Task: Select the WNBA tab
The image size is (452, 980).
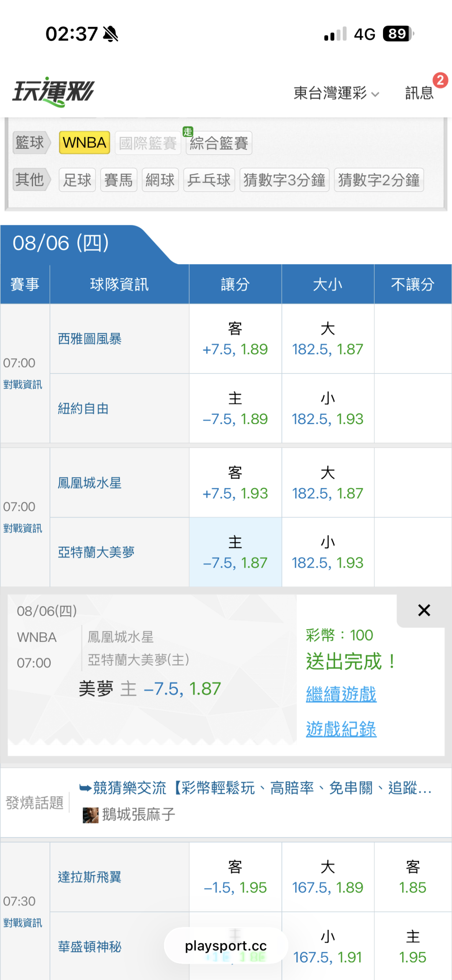Action: (85, 143)
